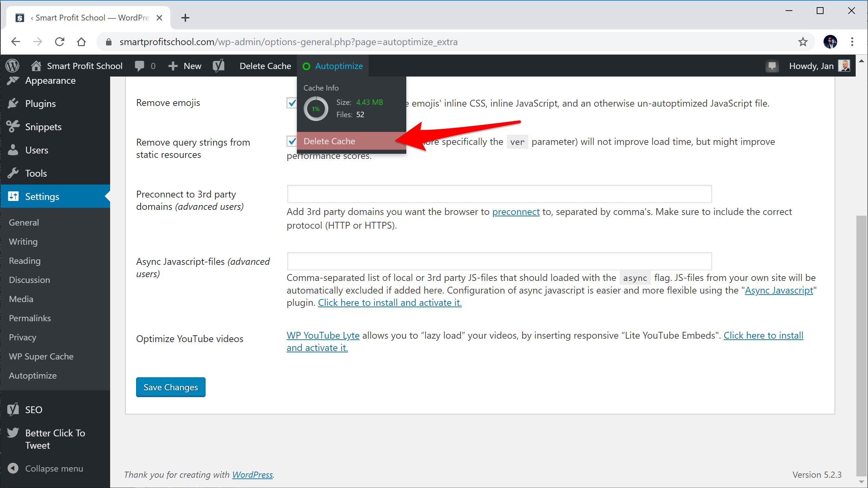Click the green Autoptimize status circle icon
The image size is (868, 488).
(x=306, y=66)
